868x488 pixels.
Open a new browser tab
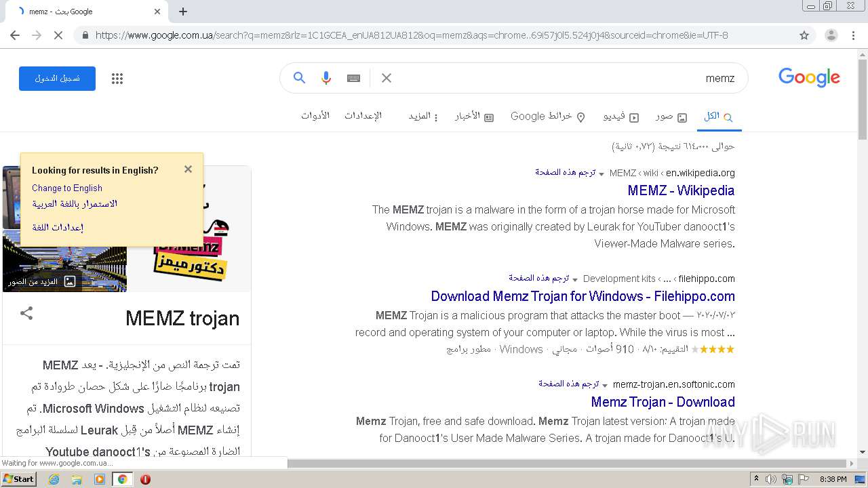(x=183, y=12)
